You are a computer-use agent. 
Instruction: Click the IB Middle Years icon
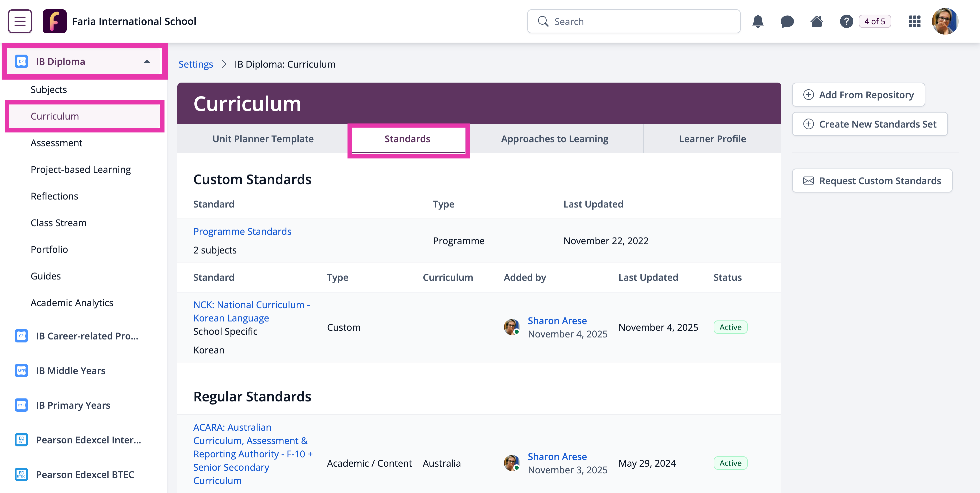tap(21, 371)
